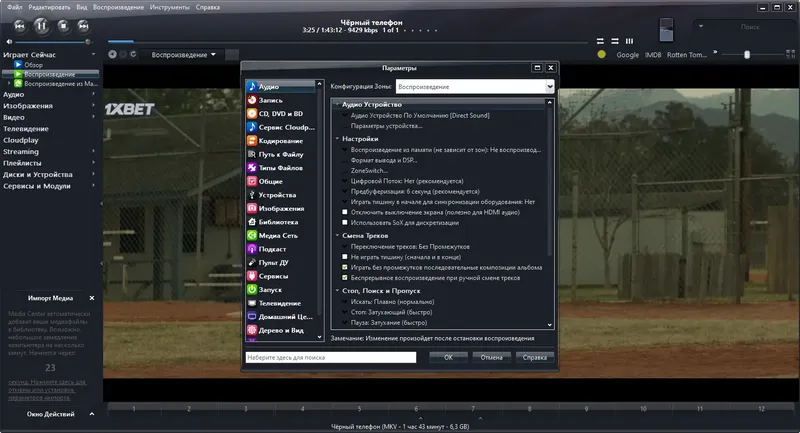800x433 pixels.
Task: Select Медиа Сеть category
Action: point(280,236)
